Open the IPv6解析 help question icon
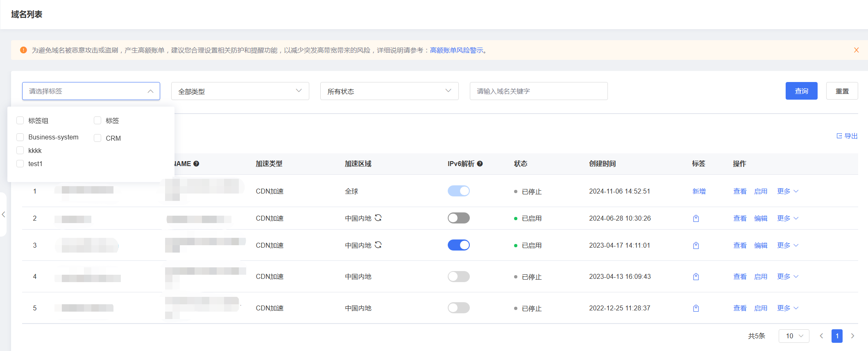The height and width of the screenshot is (351, 868). click(480, 164)
